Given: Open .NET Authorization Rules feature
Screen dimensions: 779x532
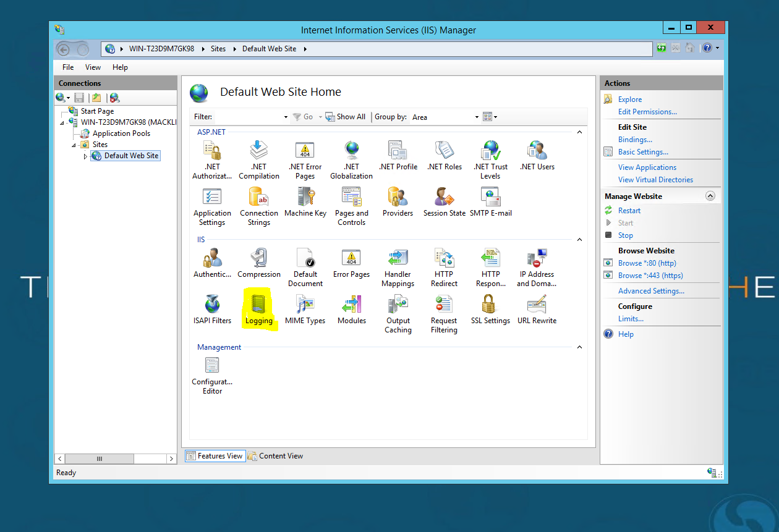Looking at the screenshot, I should coord(212,159).
